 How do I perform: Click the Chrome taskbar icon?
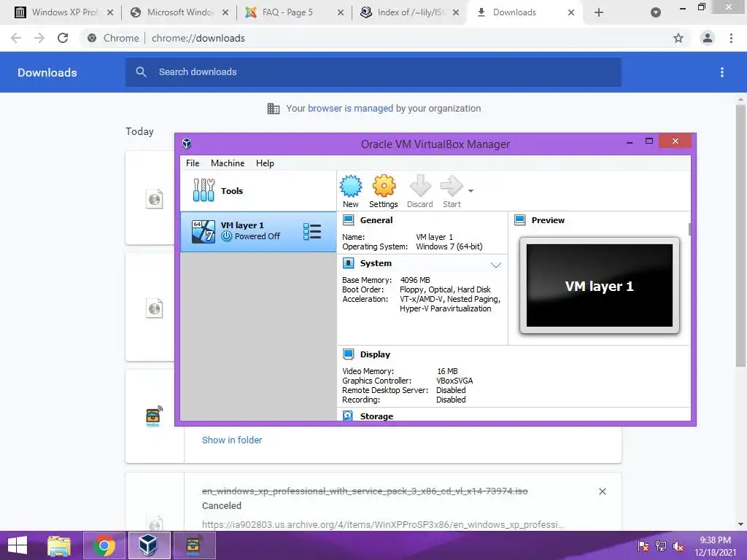pyautogui.click(x=104, y=545)
